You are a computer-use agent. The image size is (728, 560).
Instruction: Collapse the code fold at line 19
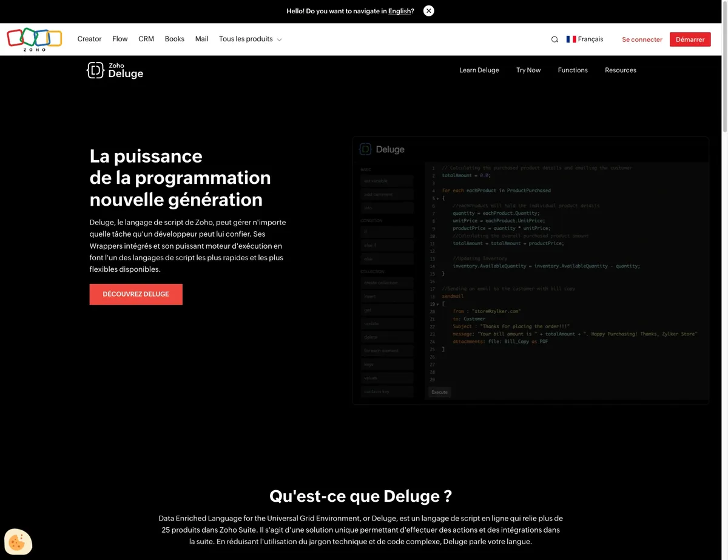pyautogui.click(x=438, y=304)
